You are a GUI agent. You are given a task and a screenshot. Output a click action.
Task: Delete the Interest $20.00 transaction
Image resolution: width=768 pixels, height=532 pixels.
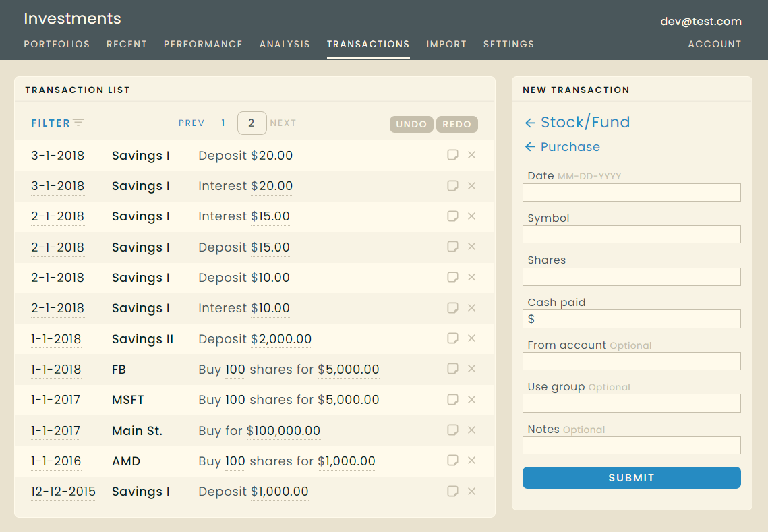(x=472, y=185)
